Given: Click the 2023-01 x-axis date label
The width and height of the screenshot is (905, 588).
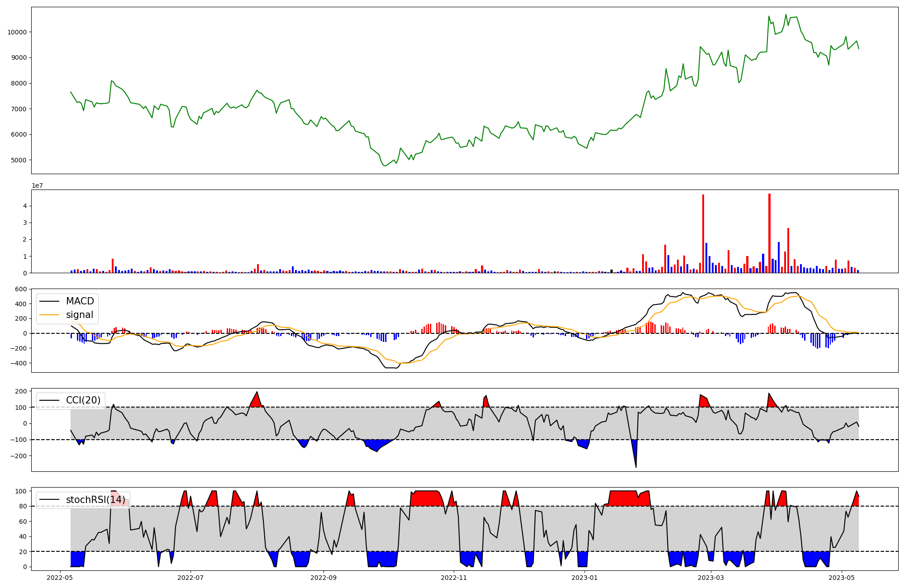Looking at the screenshot, I should tap(585, 578).
